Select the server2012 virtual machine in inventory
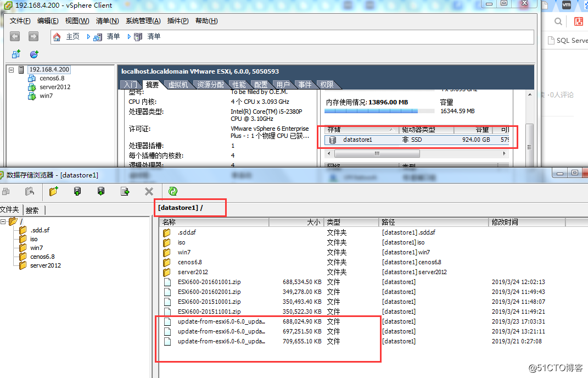 [55, 87]
